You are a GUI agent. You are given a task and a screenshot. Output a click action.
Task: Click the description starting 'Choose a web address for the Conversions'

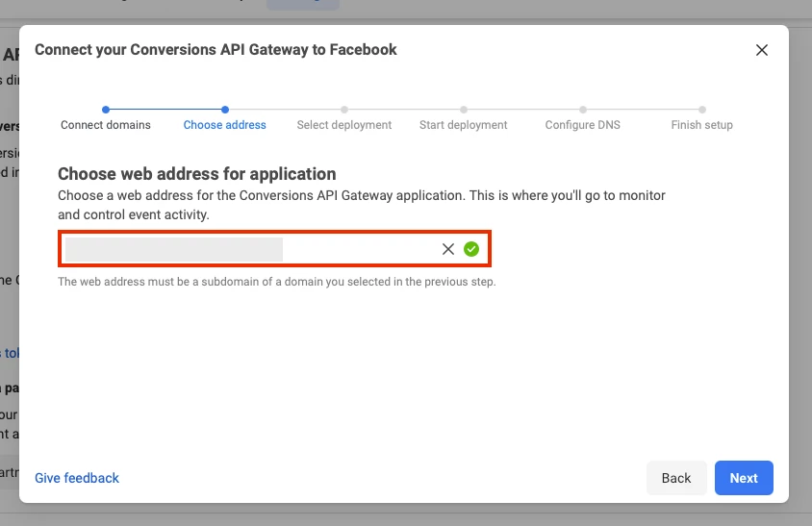coord(362,205)
